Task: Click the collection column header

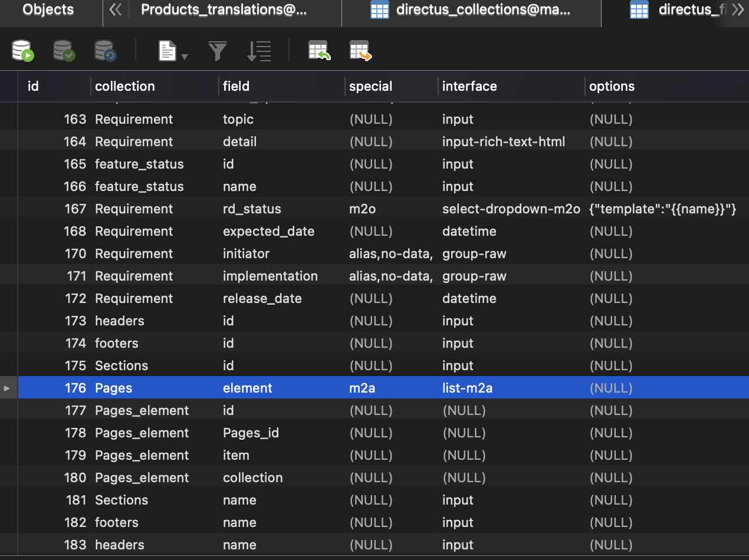Action: [125, 86]
